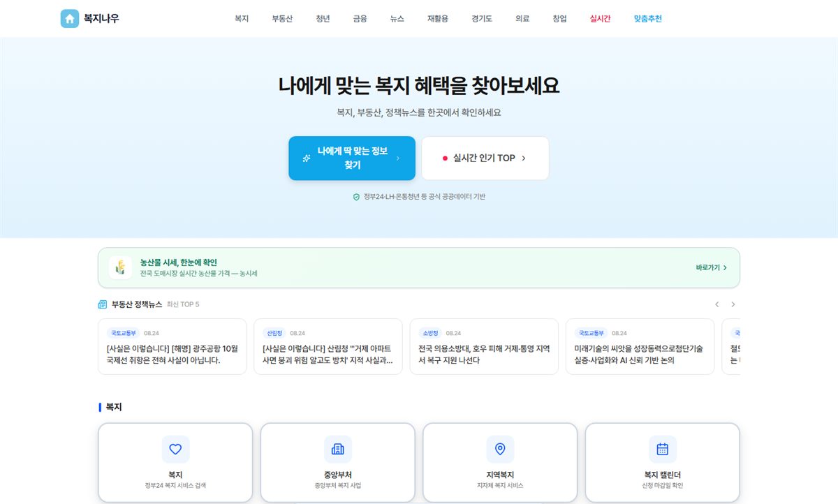Click the heart icon on the 복지 card
Screen dimensions: 838x504
pos(175,449)
